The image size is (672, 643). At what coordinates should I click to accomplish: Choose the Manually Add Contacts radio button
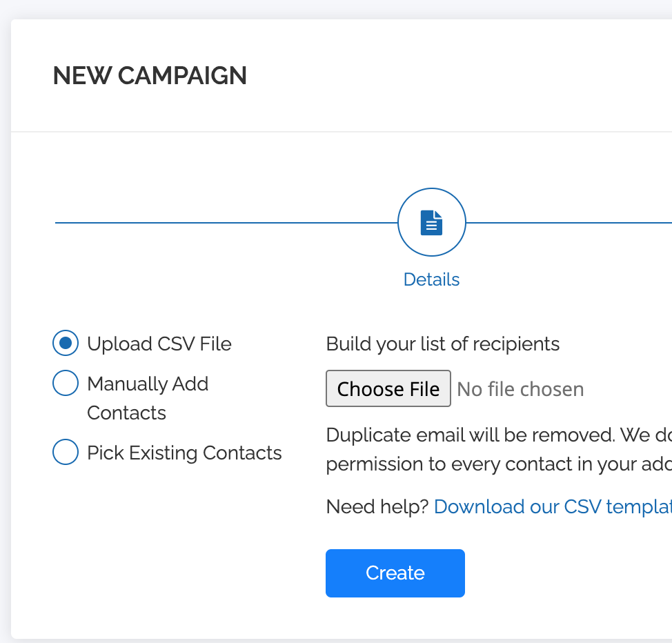pyautogui.click(x=66, y=384)
